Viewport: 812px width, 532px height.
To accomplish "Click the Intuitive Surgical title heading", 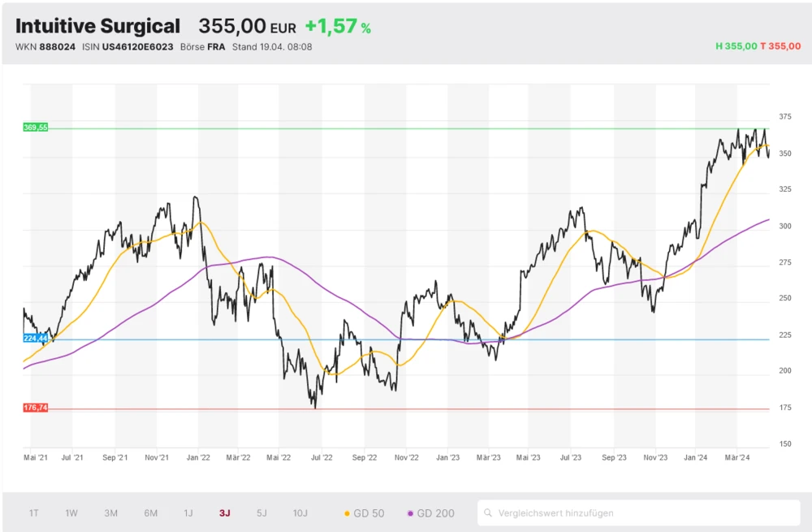I will click(97, 25).
